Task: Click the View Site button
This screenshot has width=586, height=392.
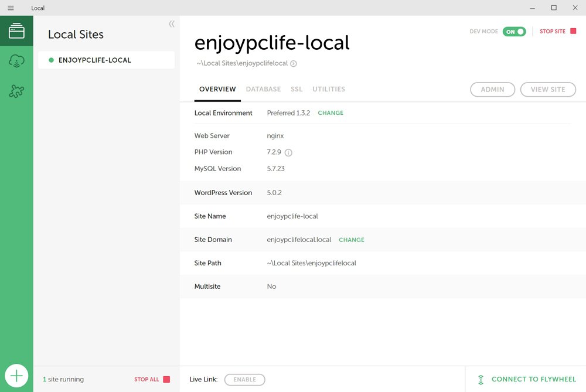Action: coord(548,90)
